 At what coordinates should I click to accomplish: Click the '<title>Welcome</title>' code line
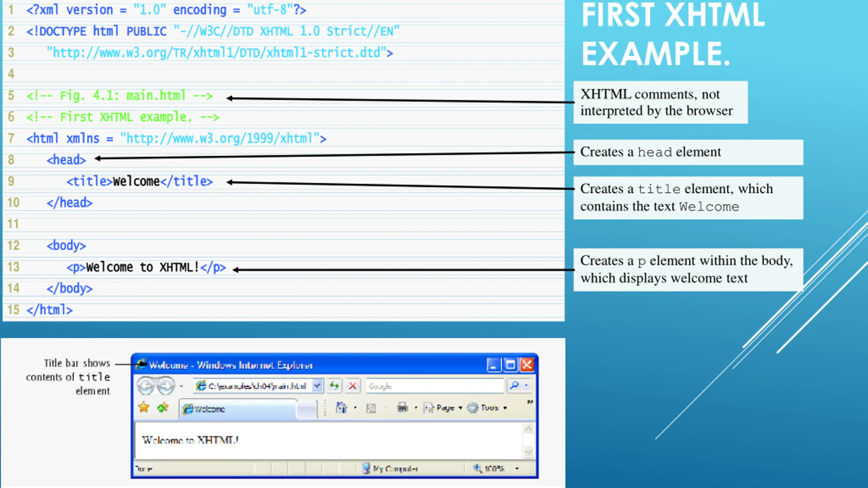click(140, 181)
